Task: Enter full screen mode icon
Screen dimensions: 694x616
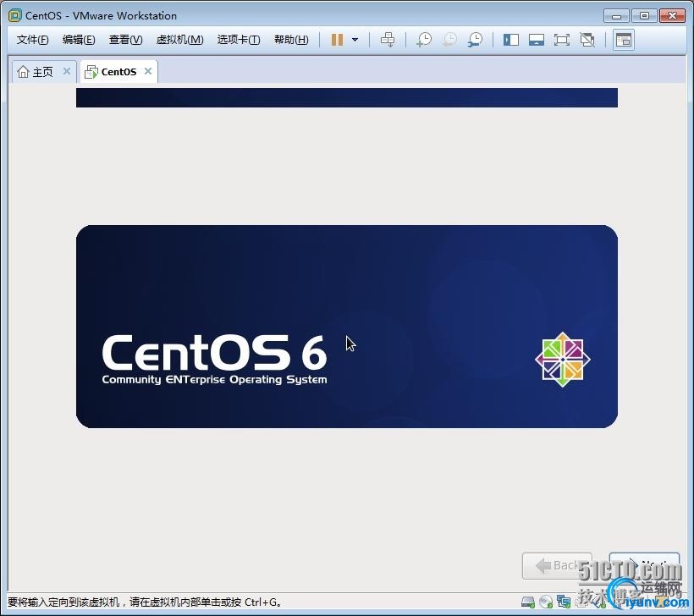Action: 562,40
